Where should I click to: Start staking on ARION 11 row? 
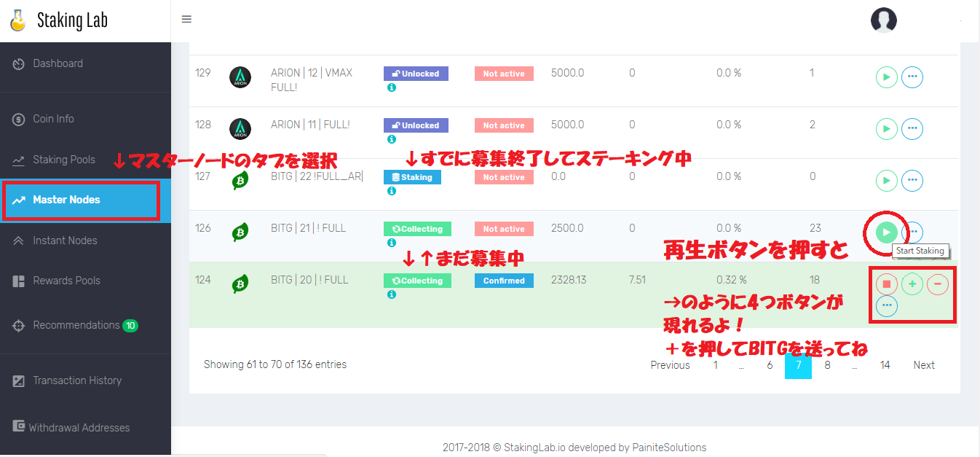pos(886,128)
